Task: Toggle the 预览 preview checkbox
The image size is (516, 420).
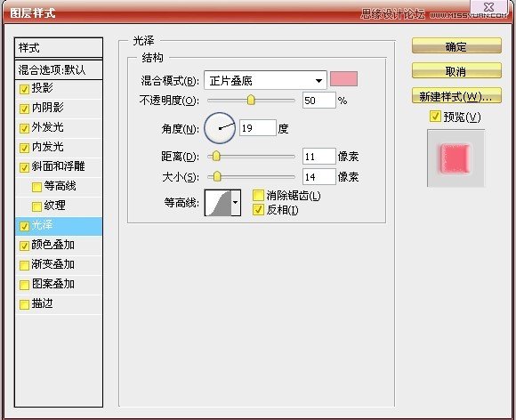Action: click(435, 117)
